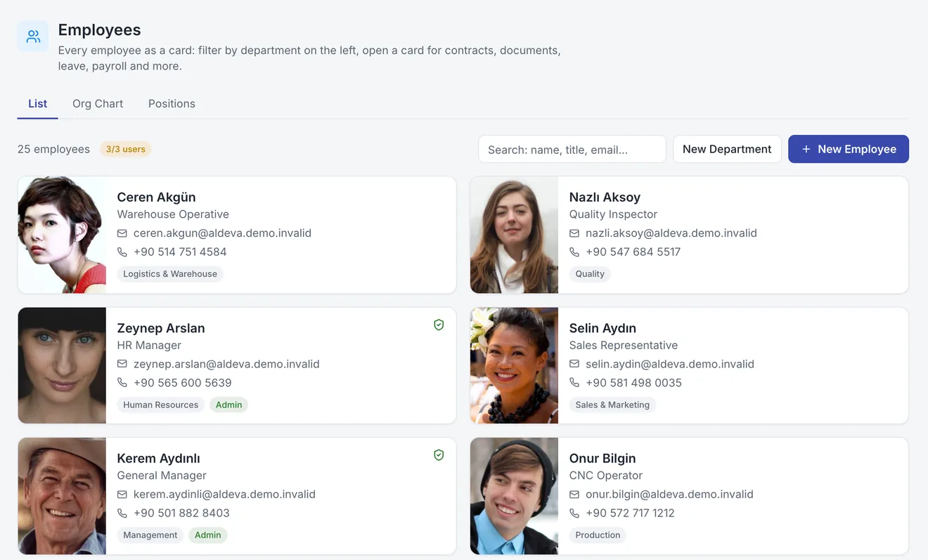View Onur Bilgin's profile photo
This screenshot has width=928, height=560.
click(x=514, y=496)
